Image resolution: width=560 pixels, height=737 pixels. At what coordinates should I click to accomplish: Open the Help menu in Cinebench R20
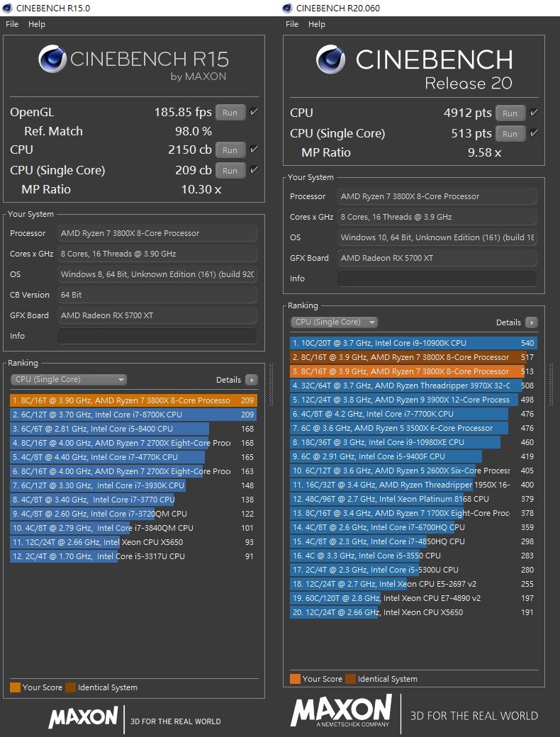pyautogui.click(x=316, y=24)
